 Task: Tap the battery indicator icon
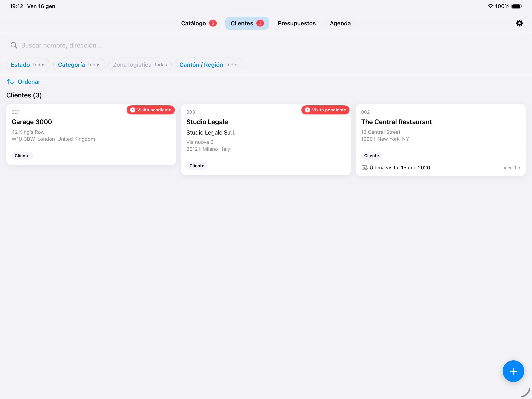(x=516, y=6)
